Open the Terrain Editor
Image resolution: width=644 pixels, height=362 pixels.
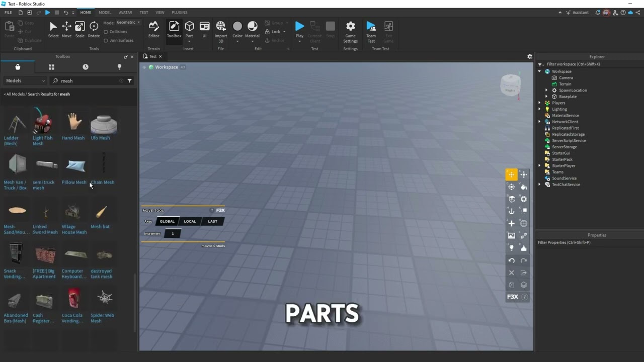(154, 30)
